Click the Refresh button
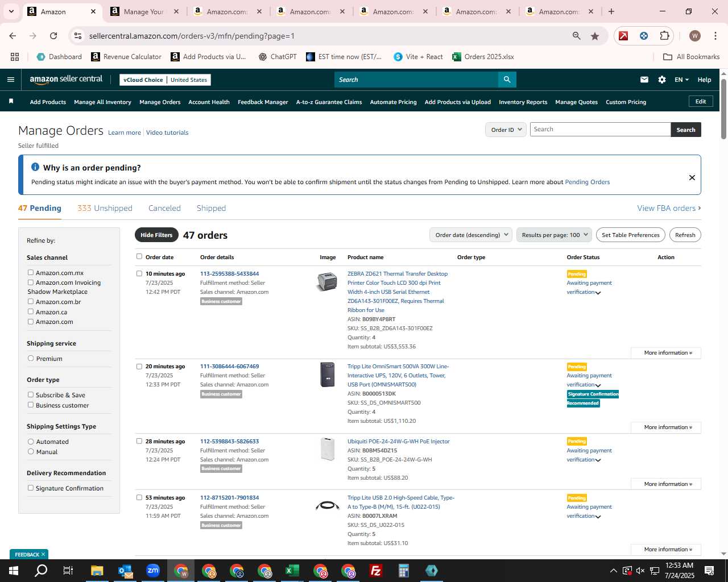This screenshot has width=728, height=582. coord(685,235)
